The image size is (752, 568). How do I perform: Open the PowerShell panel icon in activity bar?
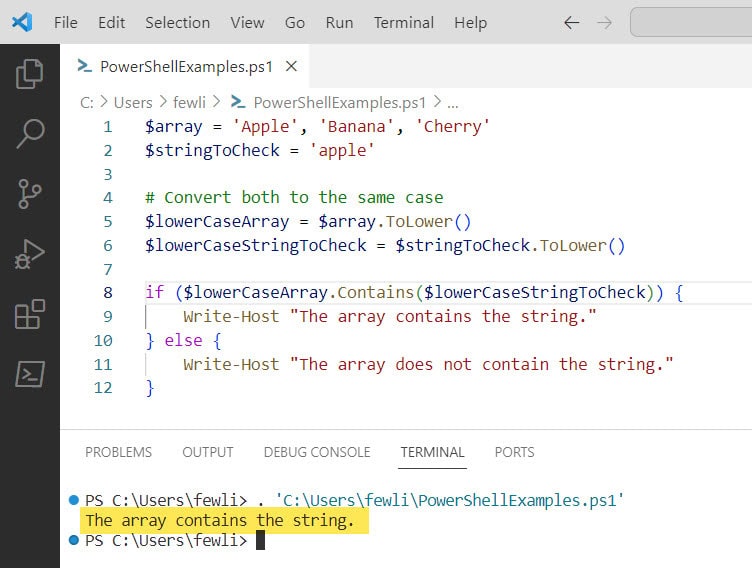pyautogui.click(x=30, y=374)
